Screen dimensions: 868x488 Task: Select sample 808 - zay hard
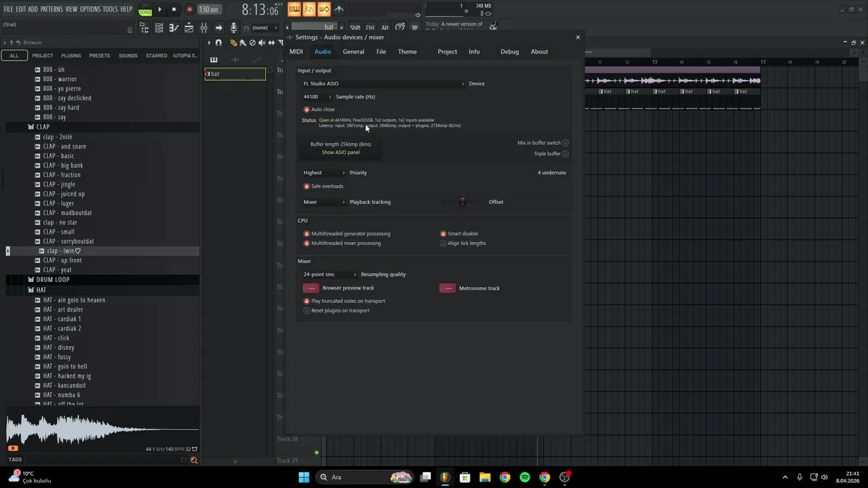click(61, 108)
